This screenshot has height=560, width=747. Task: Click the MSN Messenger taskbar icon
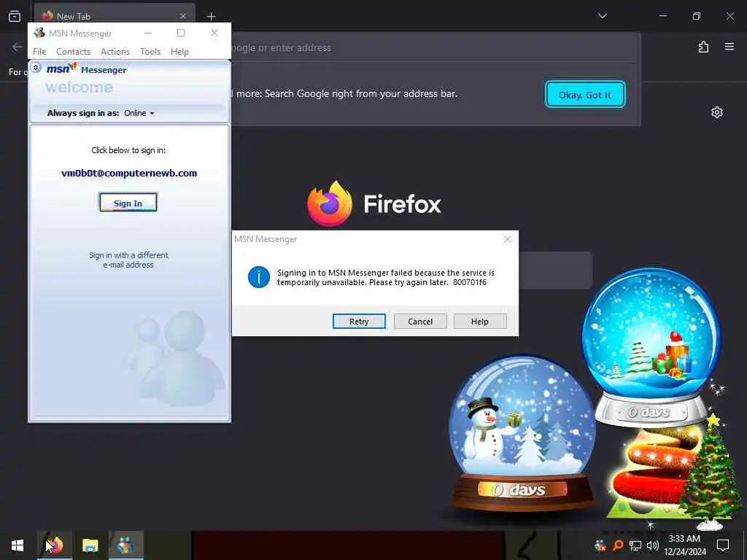(x=125, y=545)
